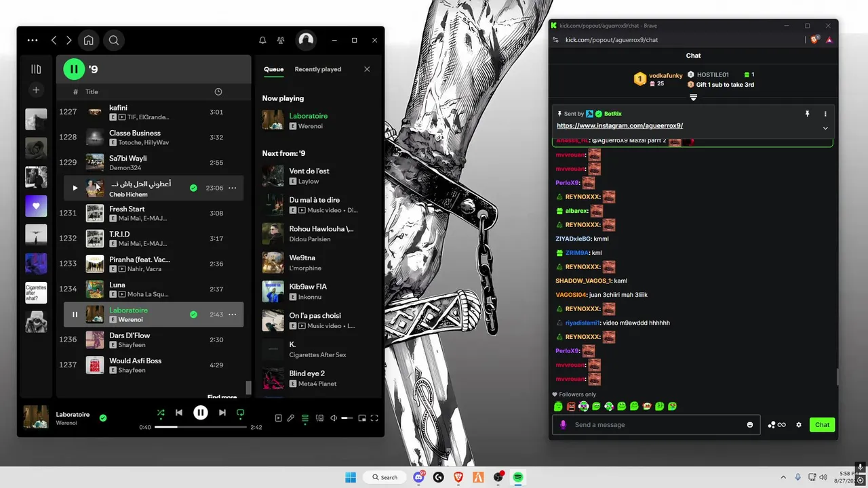Enter full screen in Spotify

click(x=374, y=418)
